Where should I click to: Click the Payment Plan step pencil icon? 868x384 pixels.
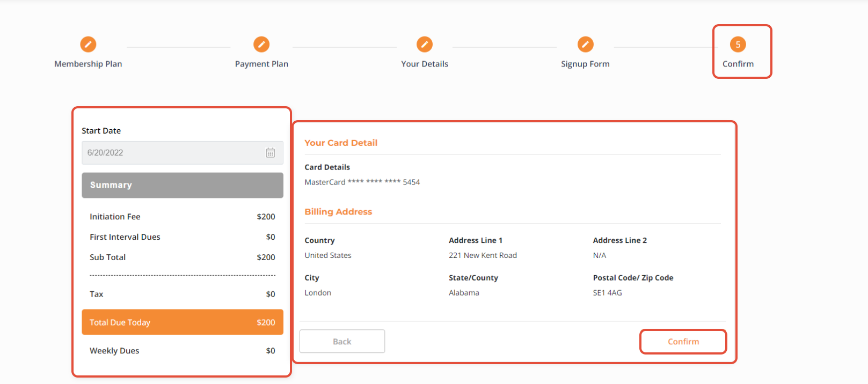click(x=261, y=45)
